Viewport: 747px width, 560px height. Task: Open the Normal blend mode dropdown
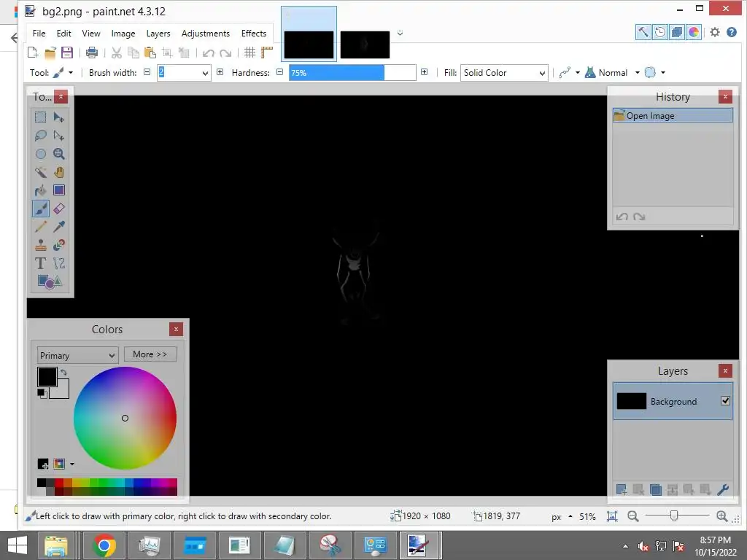click(637, 73)
